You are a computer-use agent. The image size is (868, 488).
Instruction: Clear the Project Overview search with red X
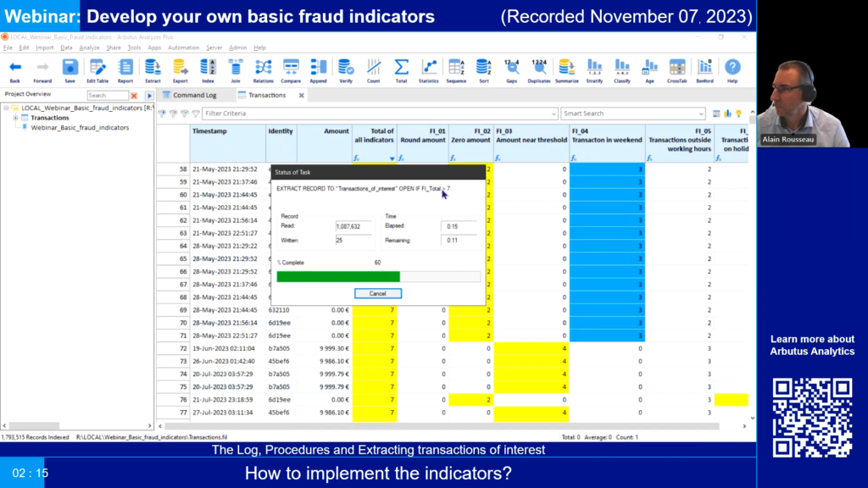[x=134, y=96]
